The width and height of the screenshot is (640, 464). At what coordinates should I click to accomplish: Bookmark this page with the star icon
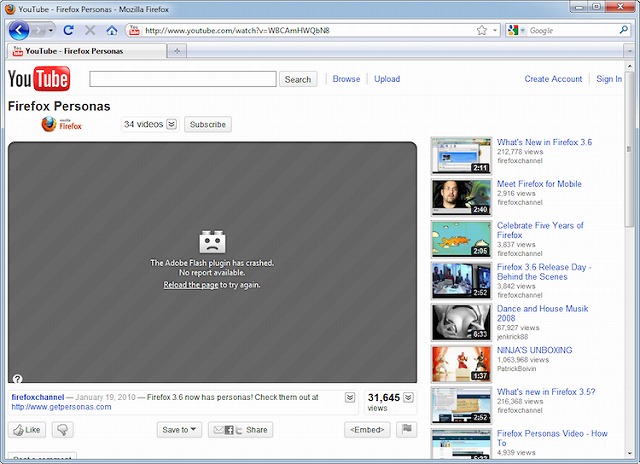pyautogui.click(x=482, y=30)
